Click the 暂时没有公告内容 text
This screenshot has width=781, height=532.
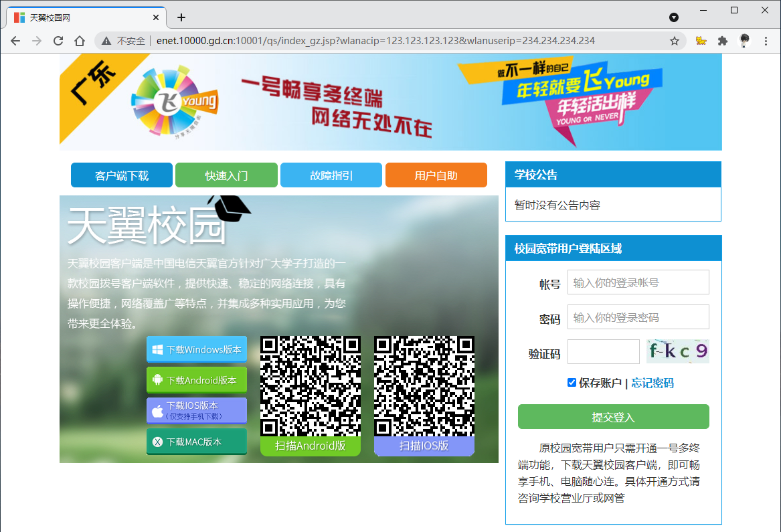557,205
